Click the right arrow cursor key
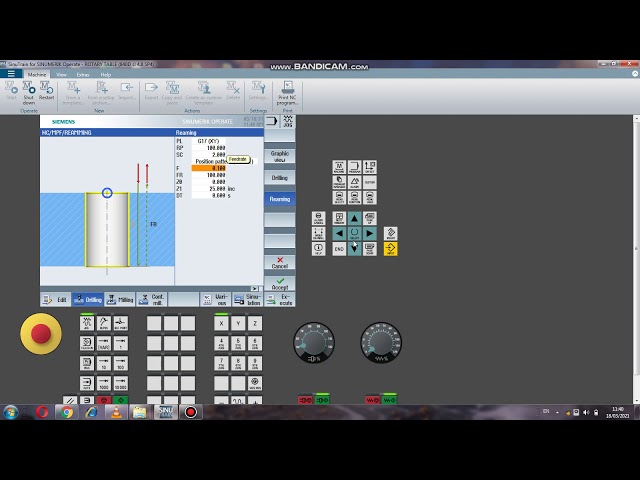Image resolution: width=640 pixels, height=480 pixels. 370,233
